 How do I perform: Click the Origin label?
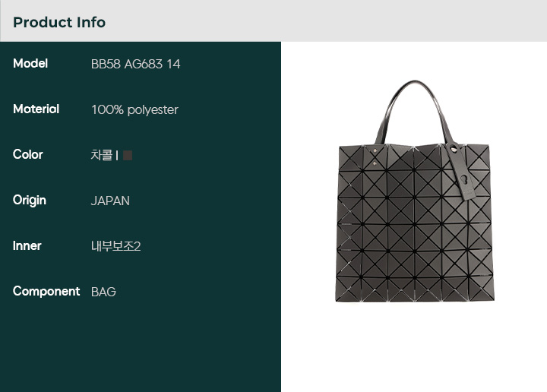30,201
